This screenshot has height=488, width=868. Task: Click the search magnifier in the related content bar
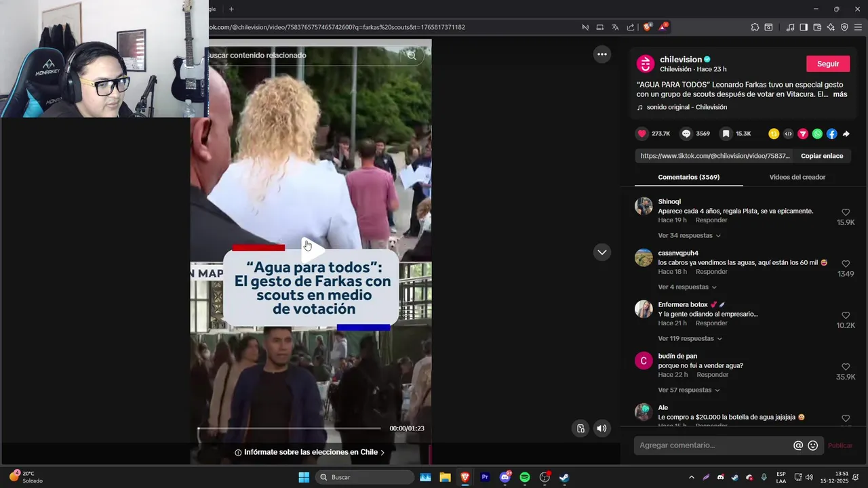(412, 56)
